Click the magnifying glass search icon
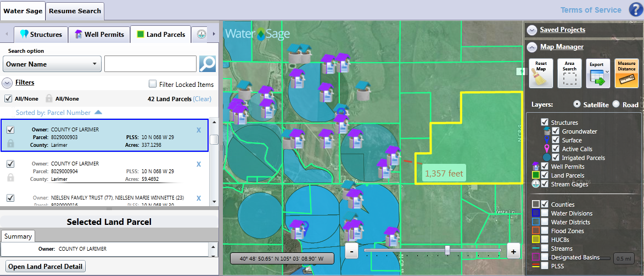 208,64
